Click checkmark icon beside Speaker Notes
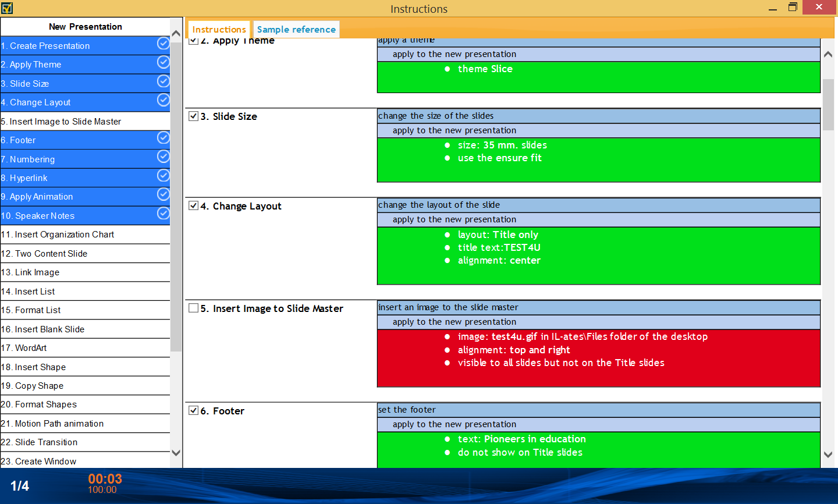Image resolution: width=838 pixels, height=504 pixels. tap(164, 214)
